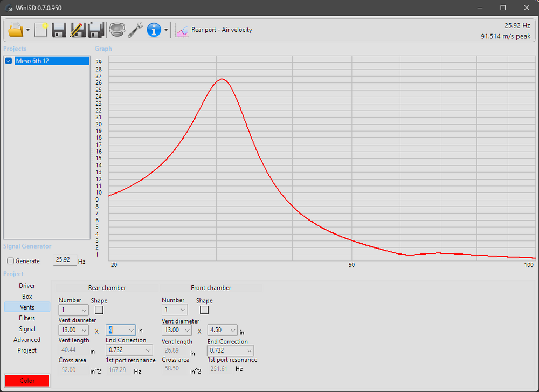Close the WinISD window

click(526, 8)
